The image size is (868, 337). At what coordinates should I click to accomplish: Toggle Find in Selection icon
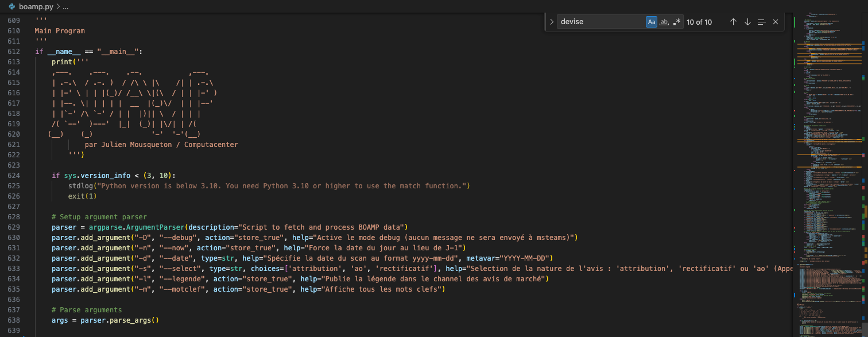tap(762, 22)
